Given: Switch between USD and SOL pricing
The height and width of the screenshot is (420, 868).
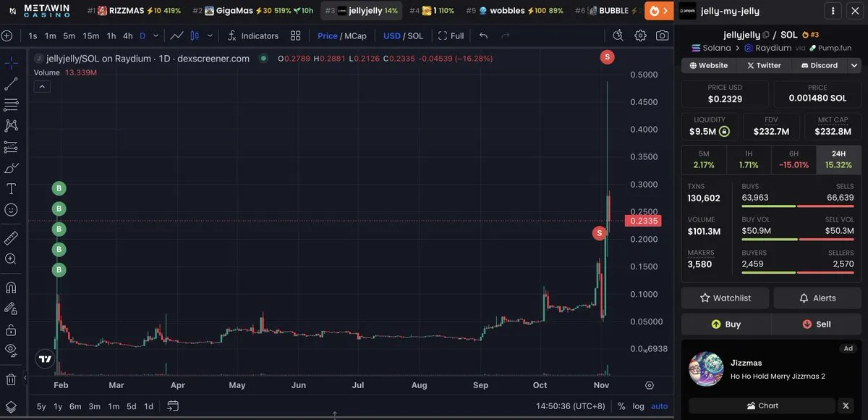Looking at the screenshot, I should click(x=403, y=35).
